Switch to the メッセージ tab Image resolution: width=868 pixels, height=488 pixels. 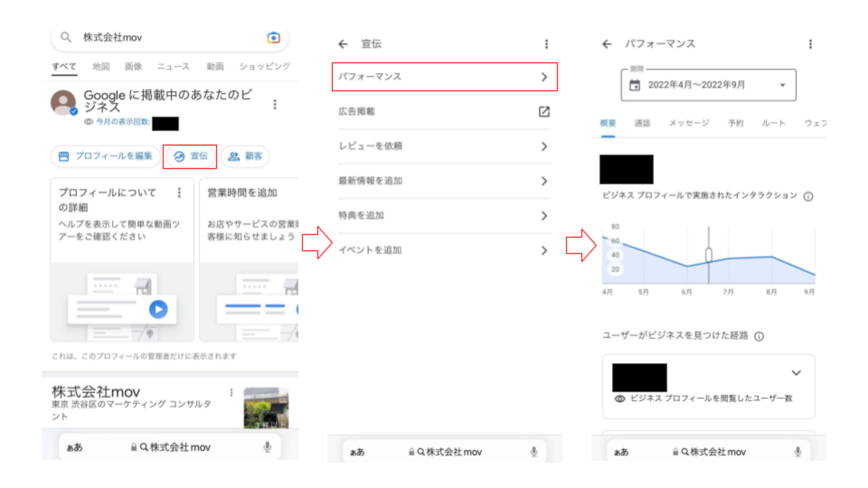pos(689,124)
